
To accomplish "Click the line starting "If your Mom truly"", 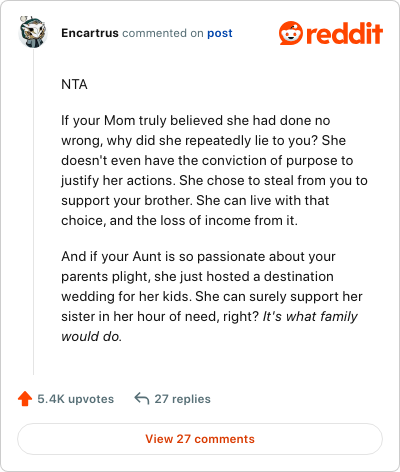I will click(x=196, y=120).
